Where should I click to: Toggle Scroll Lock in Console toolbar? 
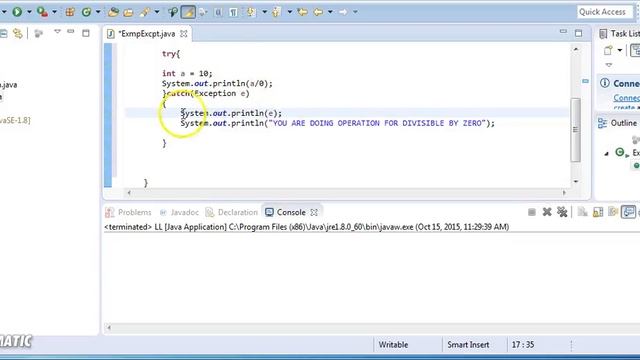pyautogui.click(x=598, y=212)
